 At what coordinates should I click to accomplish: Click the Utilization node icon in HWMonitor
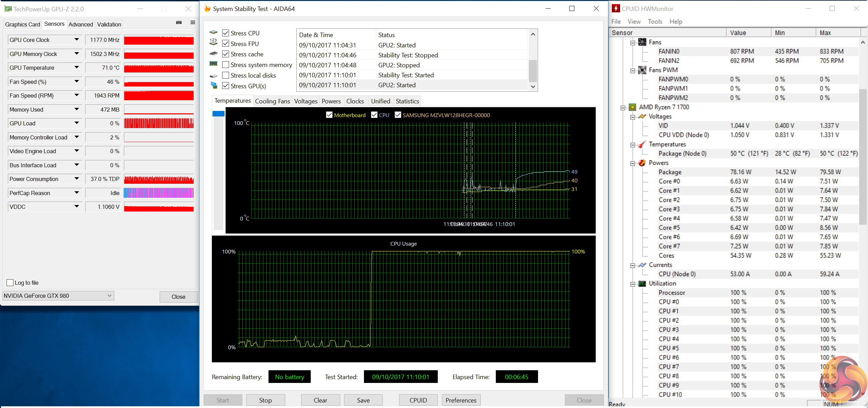click(x=642, y=283)
